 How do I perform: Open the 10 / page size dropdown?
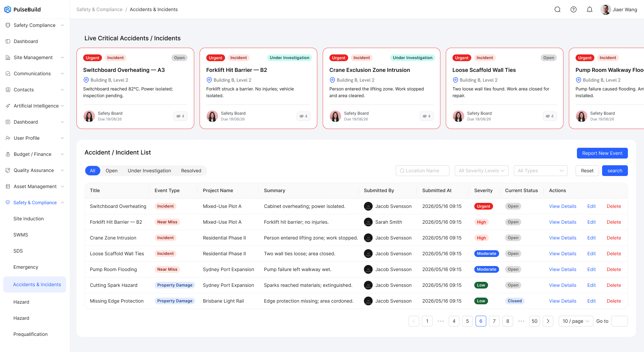point(576,321)
